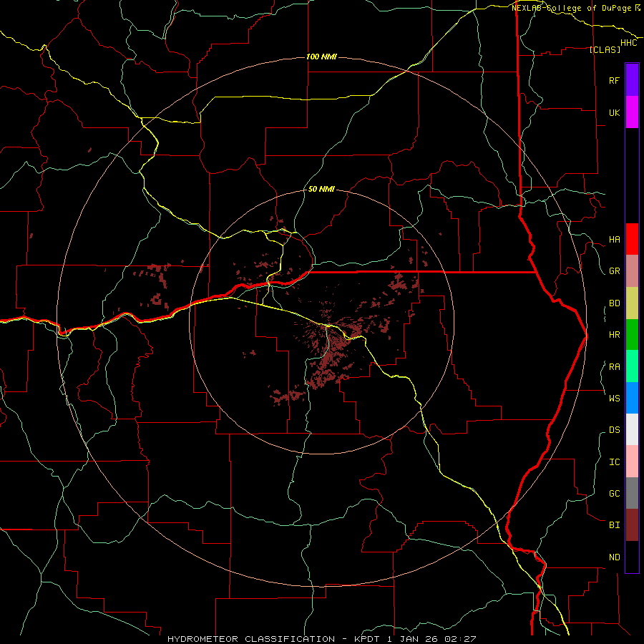Click the HR green legend swatch
The height and width of the screenshot is (644, 644).
point(632,335)
